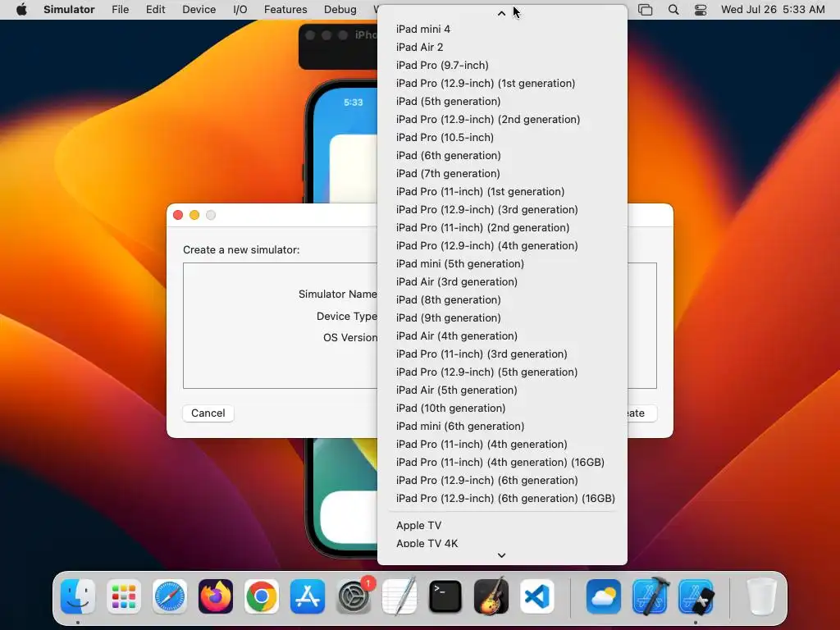The image size is (840, 630).
Task: Open the File menu
Action: pyautogui.click(x=120, y=10)
